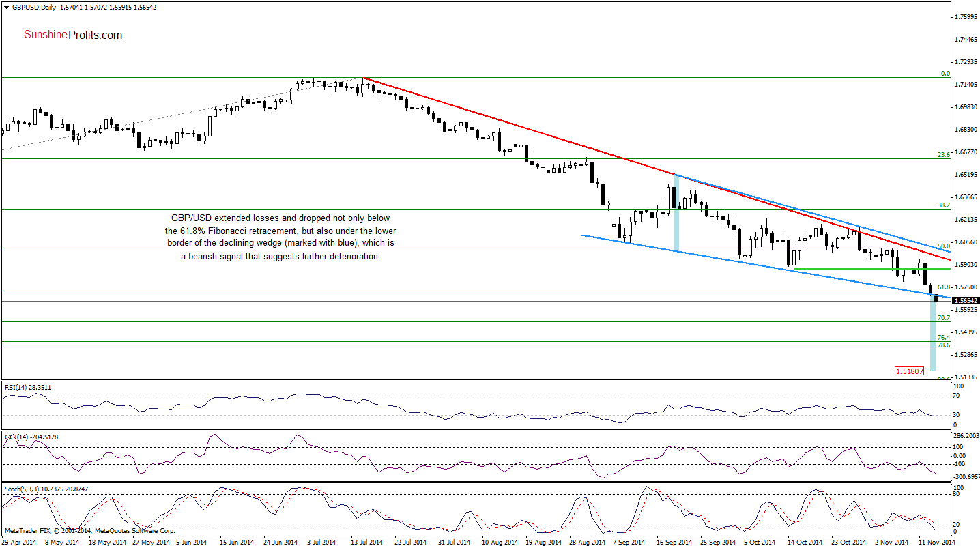Image resolution: width=980 pixels, height=548 pixels.
Task: Click the 23.6 Fibonacci level label
Action: pyautogui.click(x=944, y=155)
